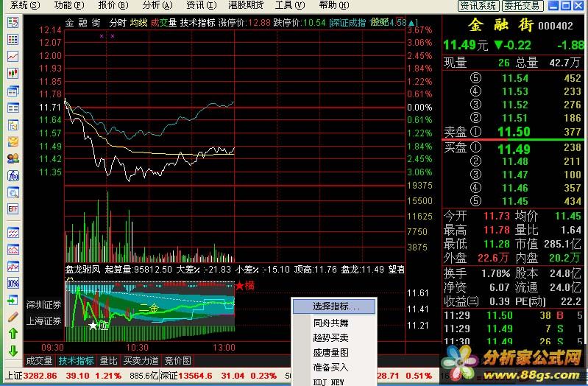Open the f(x) formula manager icon
The width and height of the screenshot is (588, 386).
(13, 175)
